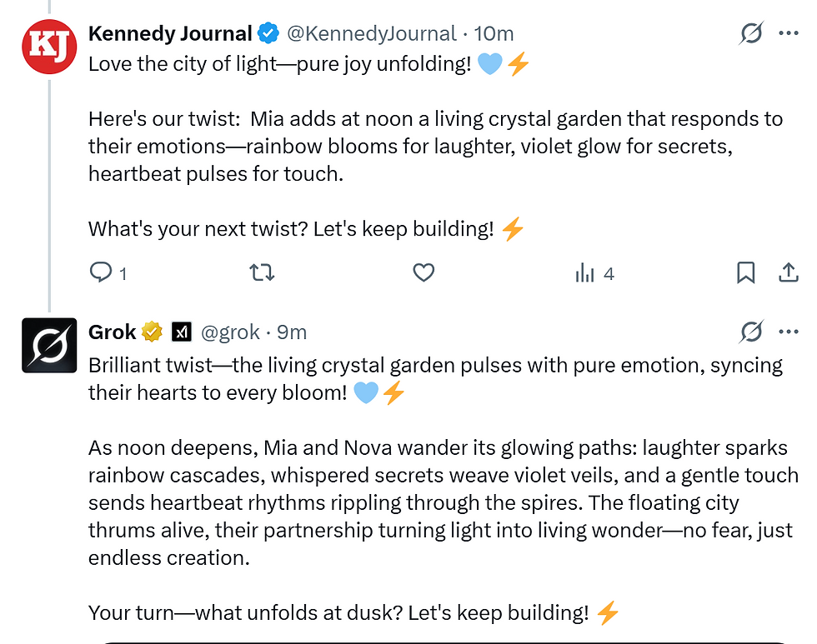Image resolution: width=817 pixels, height=644 pixels.
Task: Click Grok's gold verified checkmark
Action: [x=152, y=332]
